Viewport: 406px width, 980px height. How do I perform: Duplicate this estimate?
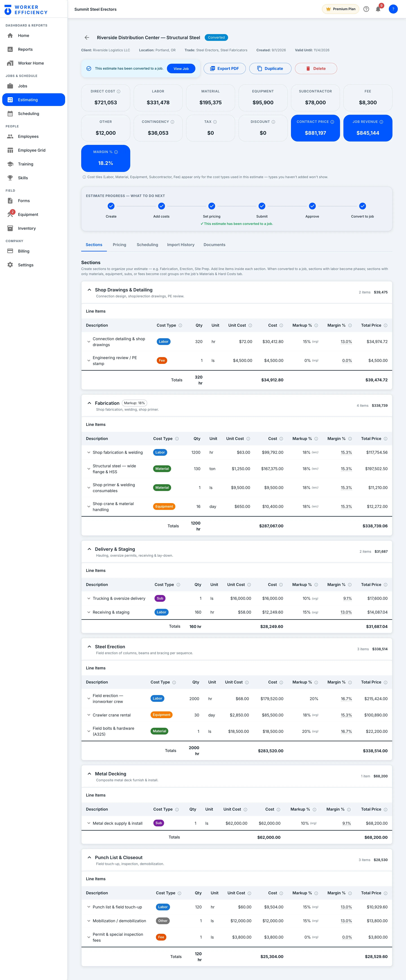pos(270,68)
